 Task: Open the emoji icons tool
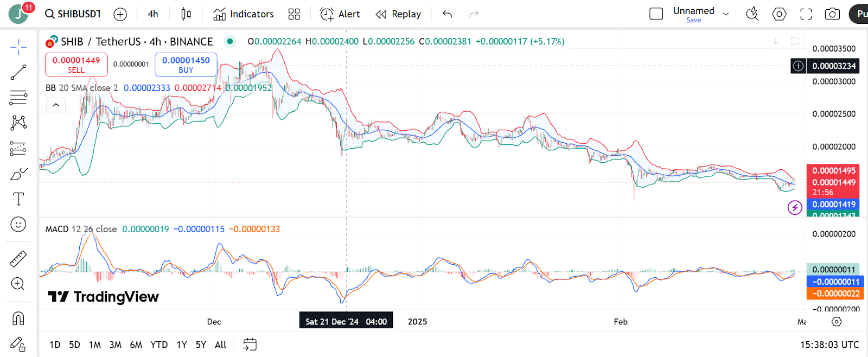[x=18, y=224]
